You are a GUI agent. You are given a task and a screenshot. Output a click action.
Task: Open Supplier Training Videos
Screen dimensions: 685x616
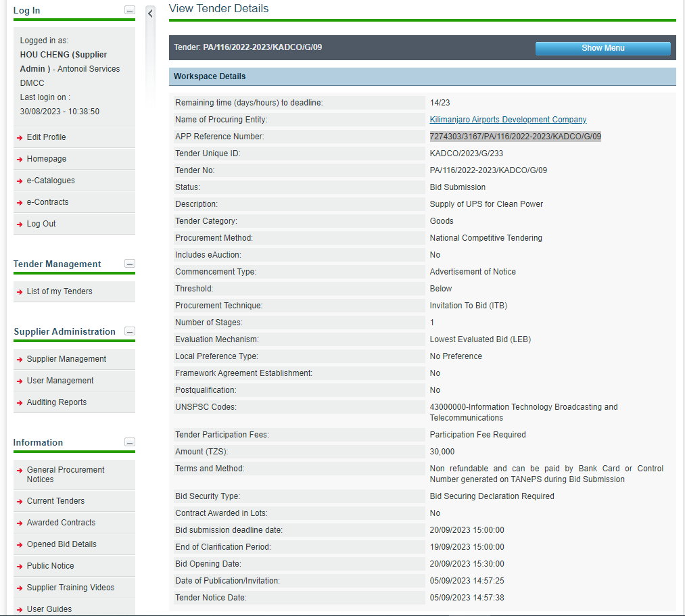coord(70,588)
